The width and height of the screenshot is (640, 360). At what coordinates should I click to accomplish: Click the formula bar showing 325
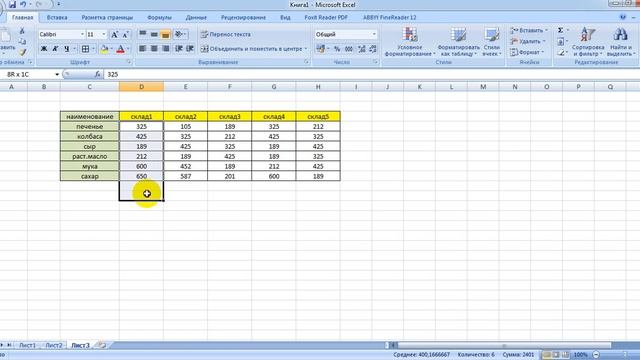[x=371, y=74]
